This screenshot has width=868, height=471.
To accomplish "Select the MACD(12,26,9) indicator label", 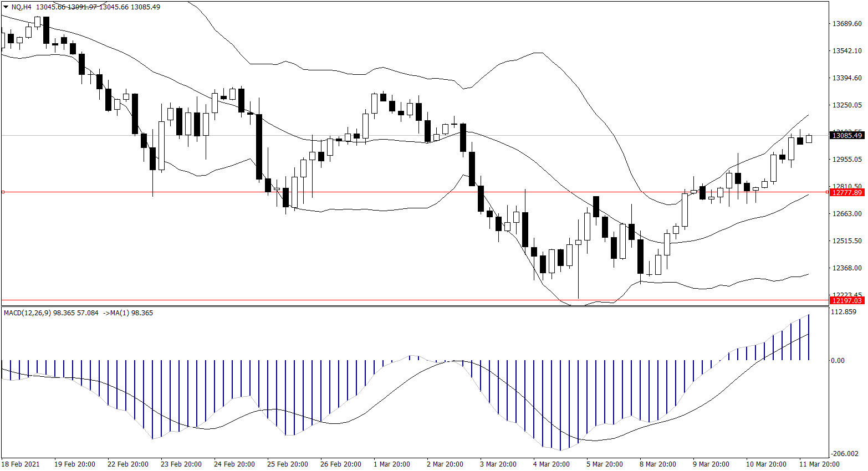I will click(27, 313).
